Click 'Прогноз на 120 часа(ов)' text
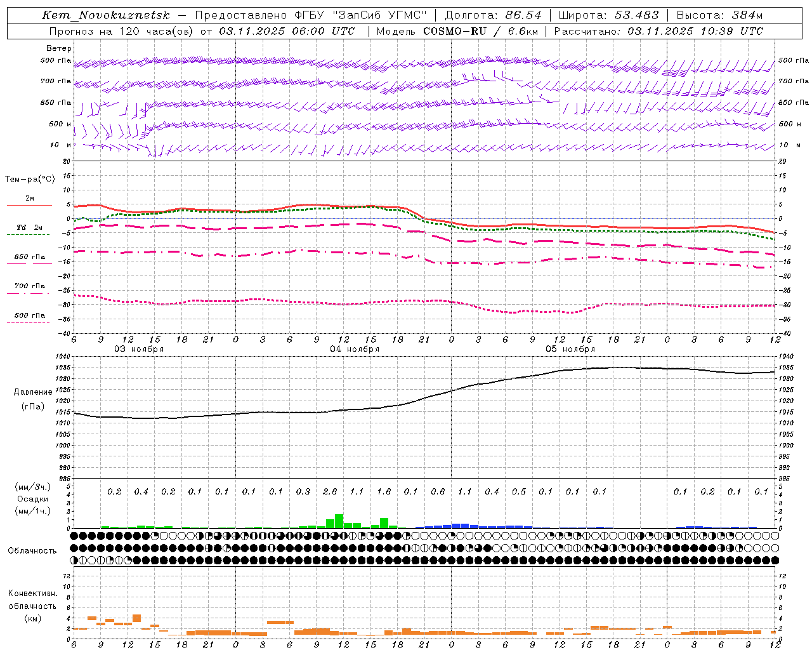Image resolution: width=812 pixels, height=650 pixels. coord(122,31)
